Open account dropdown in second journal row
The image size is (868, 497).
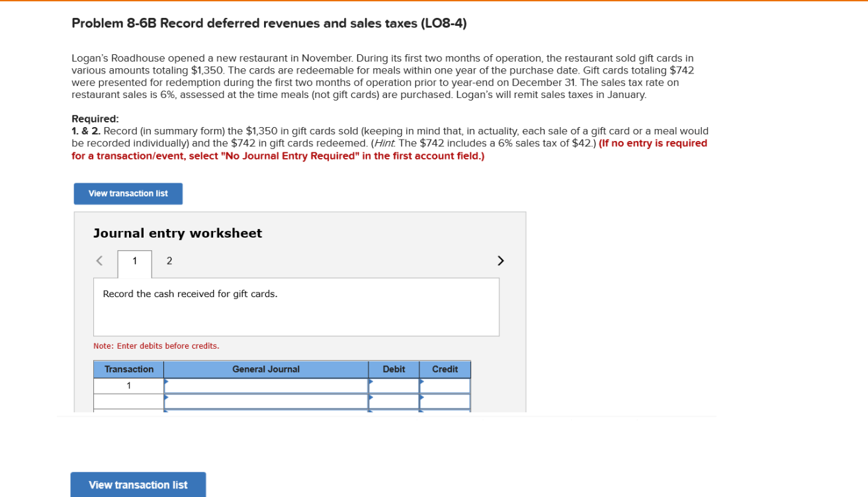coord(266,400)
